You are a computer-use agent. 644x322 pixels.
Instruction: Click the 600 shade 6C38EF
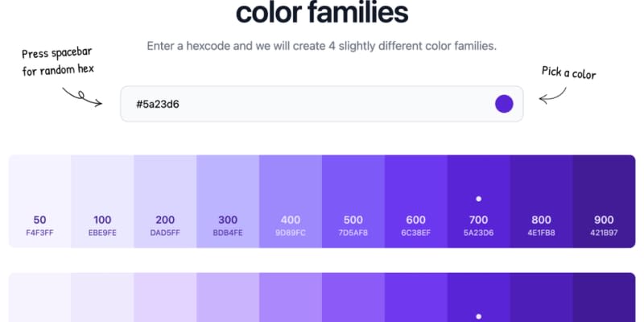click(x=416, y=201)
